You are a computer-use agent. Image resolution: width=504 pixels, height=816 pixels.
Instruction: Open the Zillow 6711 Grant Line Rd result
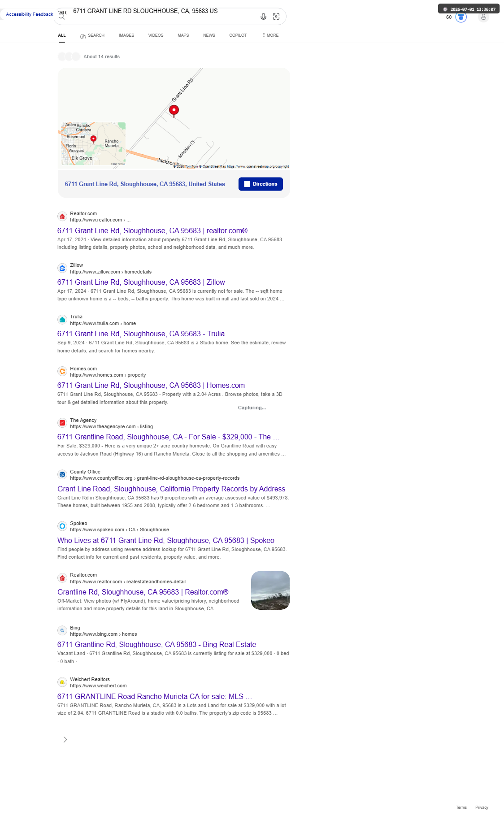(141, 282)
